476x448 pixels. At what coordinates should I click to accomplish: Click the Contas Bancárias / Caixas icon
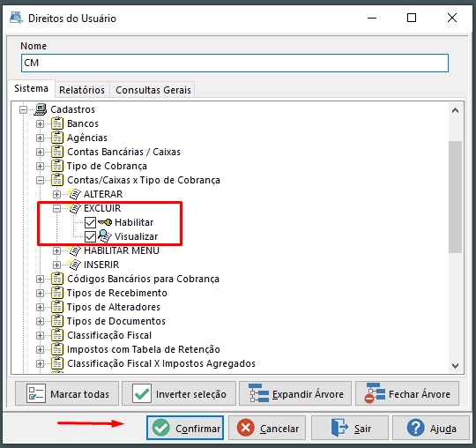point(57,152)
